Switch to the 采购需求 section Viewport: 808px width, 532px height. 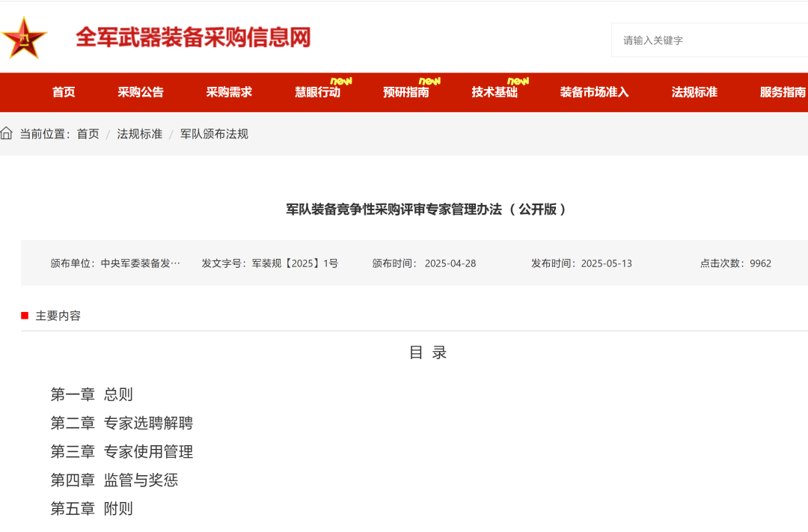click(x=230, y=92)
